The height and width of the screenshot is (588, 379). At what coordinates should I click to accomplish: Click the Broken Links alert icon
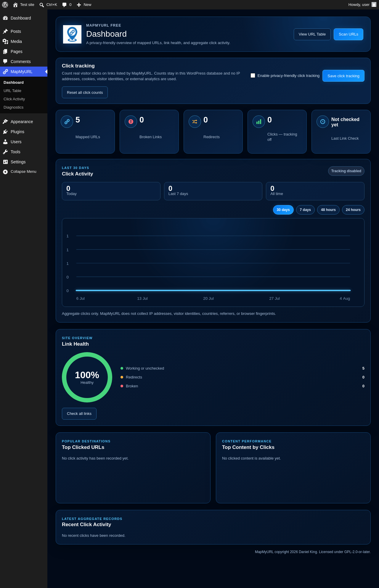(131, 122)
